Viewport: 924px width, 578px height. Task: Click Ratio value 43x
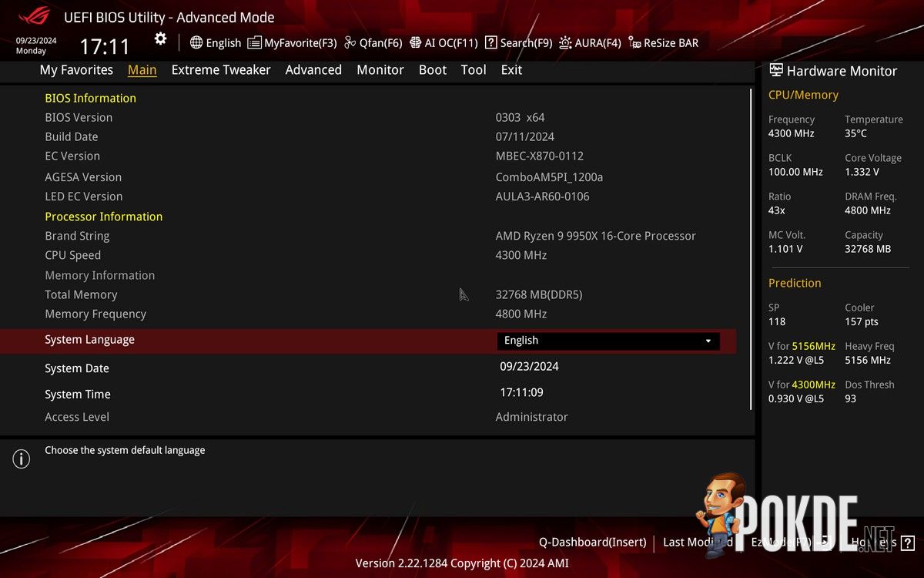coord(777,210)
